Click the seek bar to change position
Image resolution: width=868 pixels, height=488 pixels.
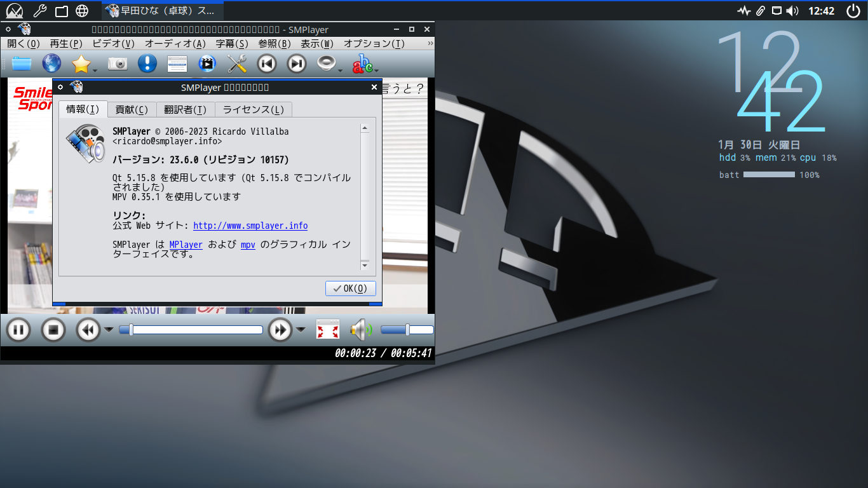click(191, 330)
